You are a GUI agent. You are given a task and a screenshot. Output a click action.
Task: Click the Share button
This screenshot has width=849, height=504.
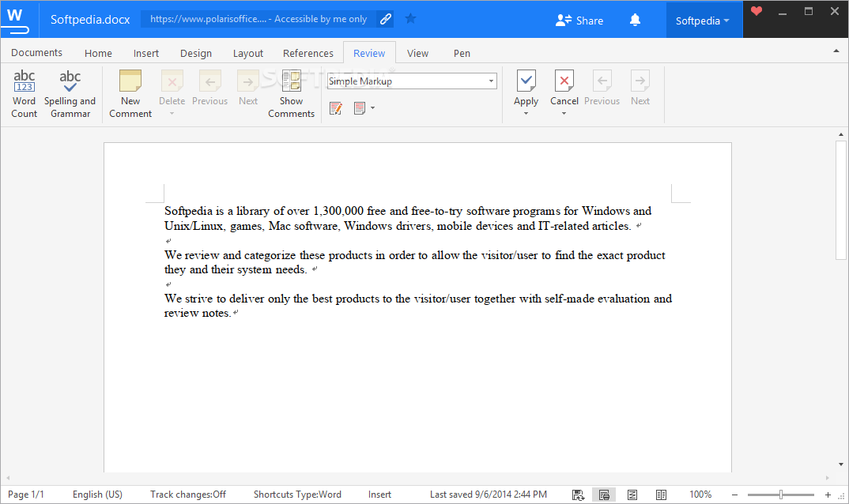pyautogui.click(x=579, y=21)
